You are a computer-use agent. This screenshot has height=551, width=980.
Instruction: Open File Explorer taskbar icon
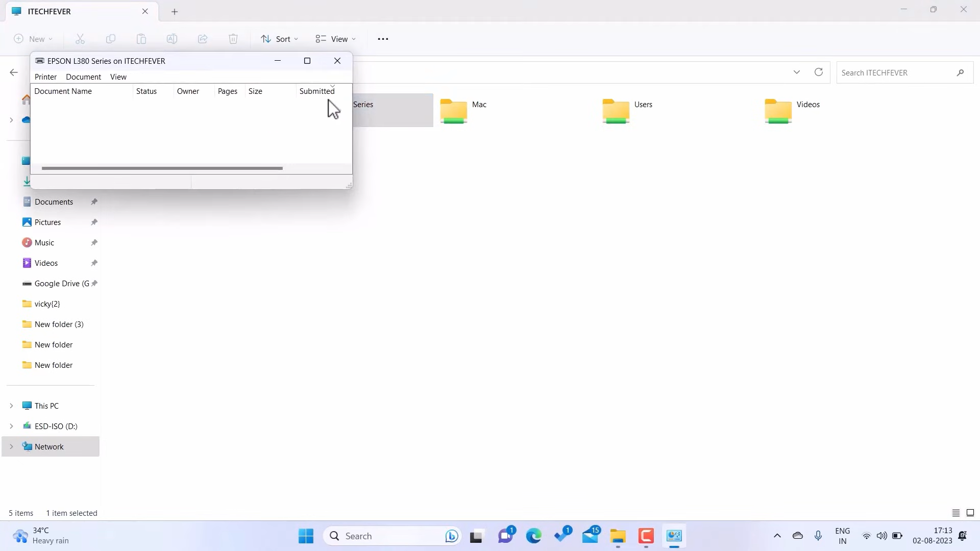click(x=618, y=536)
